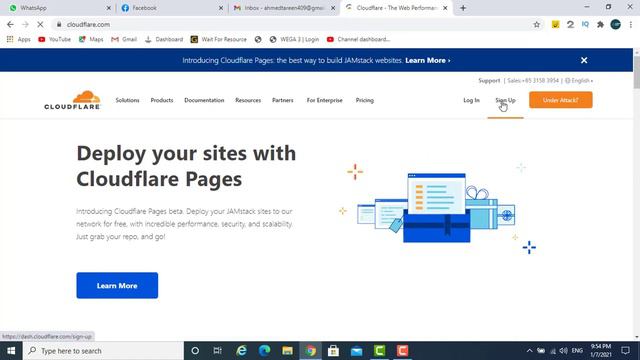This screenshot has height=360, width=640.
Task: Click the Chrome taskbar icon
Action: click(310, 351)
